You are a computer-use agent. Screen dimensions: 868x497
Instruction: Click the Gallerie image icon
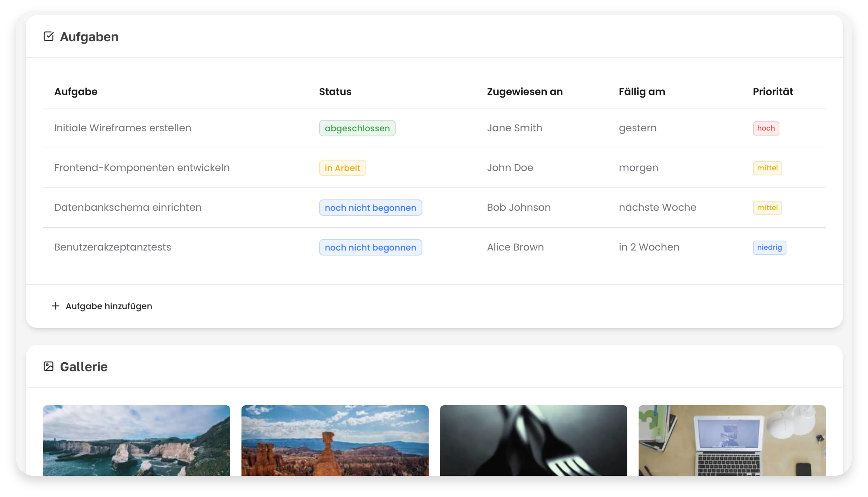[48, 366]
